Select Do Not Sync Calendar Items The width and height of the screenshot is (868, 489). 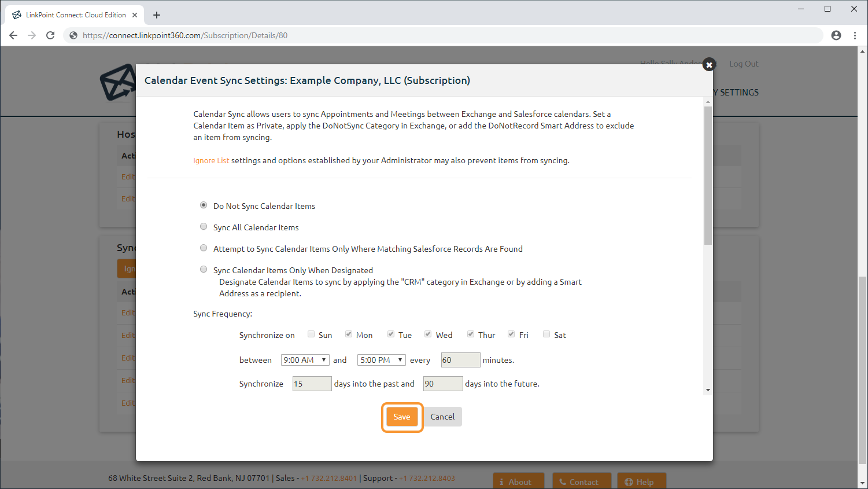(204, 205)
